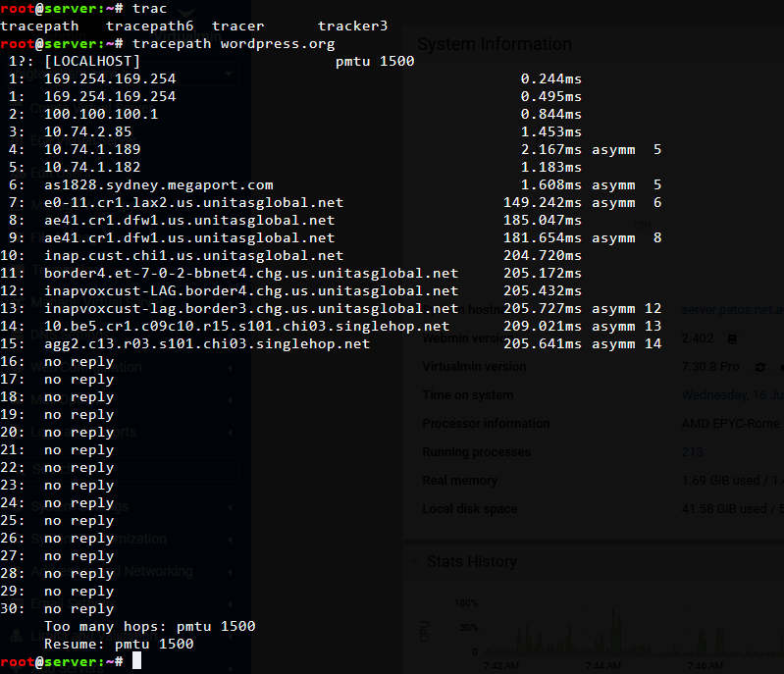Click 'agg2.c13.r03.s101.chi03.singlehop.net' hostname
This screenshot has height=674, width=784.
[207, 344]
